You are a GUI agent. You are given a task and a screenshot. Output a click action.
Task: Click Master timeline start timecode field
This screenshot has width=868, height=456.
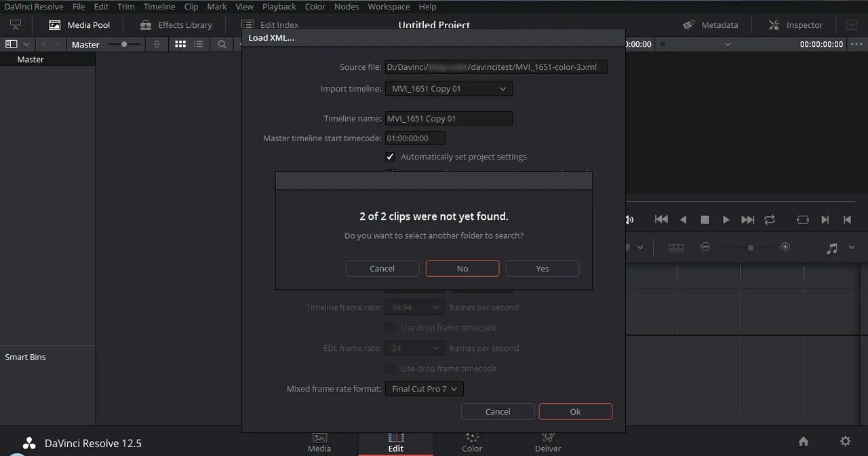[x=416, y=138]
